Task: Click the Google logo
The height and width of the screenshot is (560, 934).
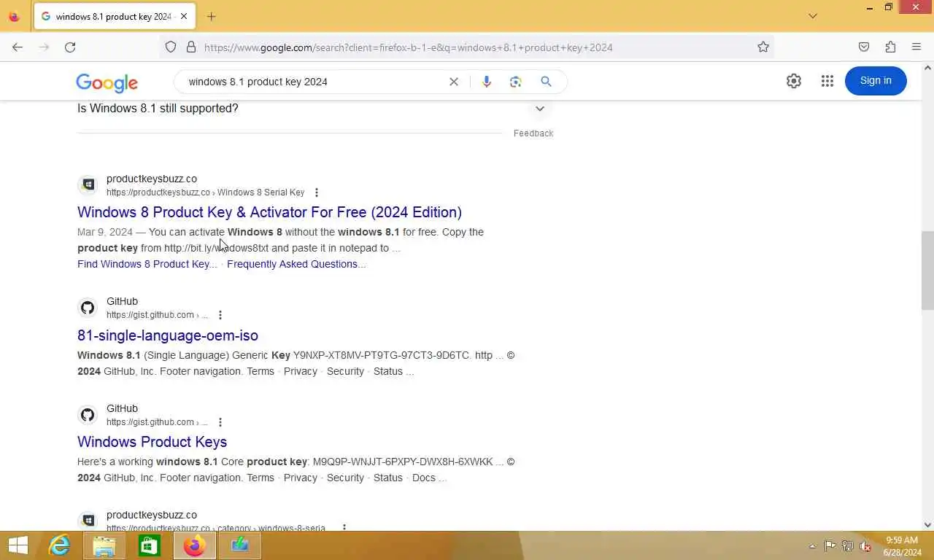Action: 107,83
